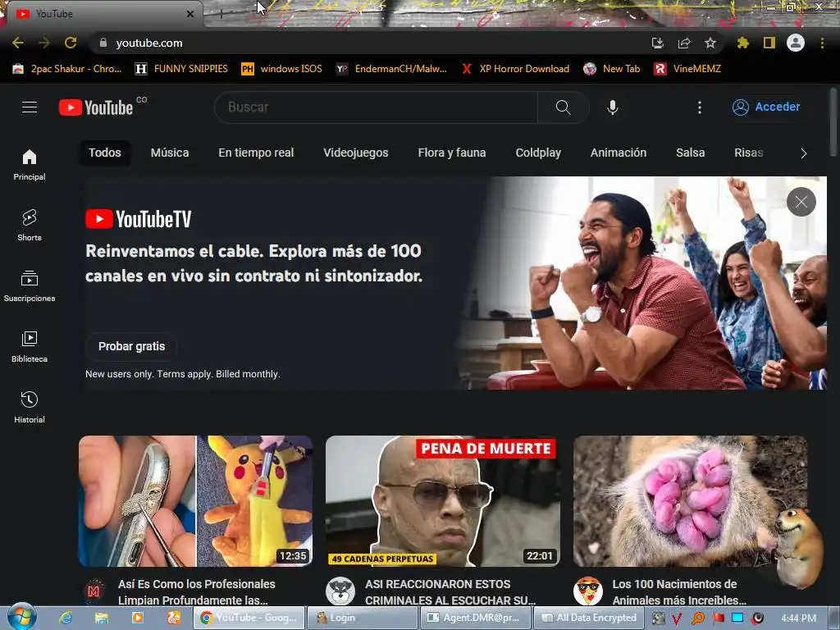Select the En tiempo real chip

coord(256,153)
